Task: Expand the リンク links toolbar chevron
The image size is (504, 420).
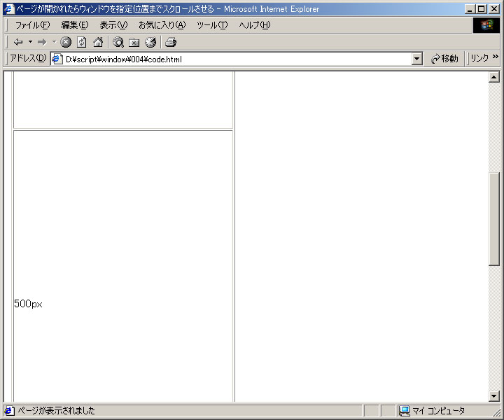Action: click(x=496, y=57)
